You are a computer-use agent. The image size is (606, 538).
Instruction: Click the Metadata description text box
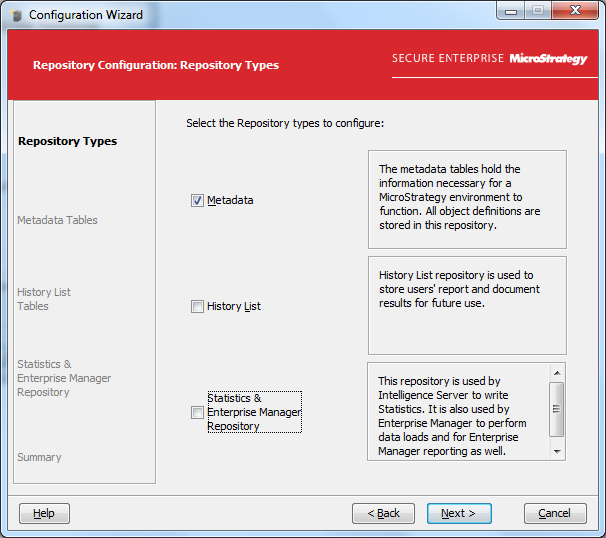466,199
